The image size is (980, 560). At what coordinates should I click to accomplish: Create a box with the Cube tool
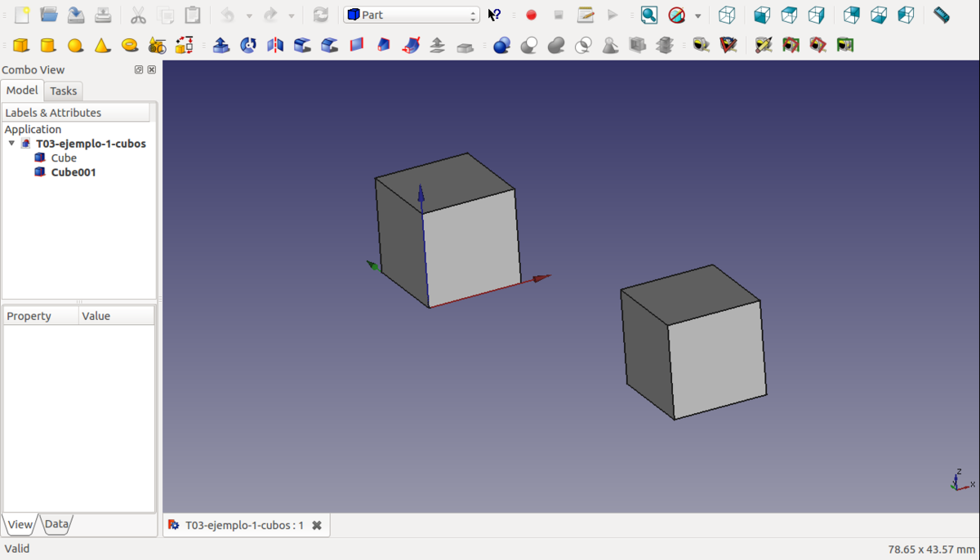point(21,46)
